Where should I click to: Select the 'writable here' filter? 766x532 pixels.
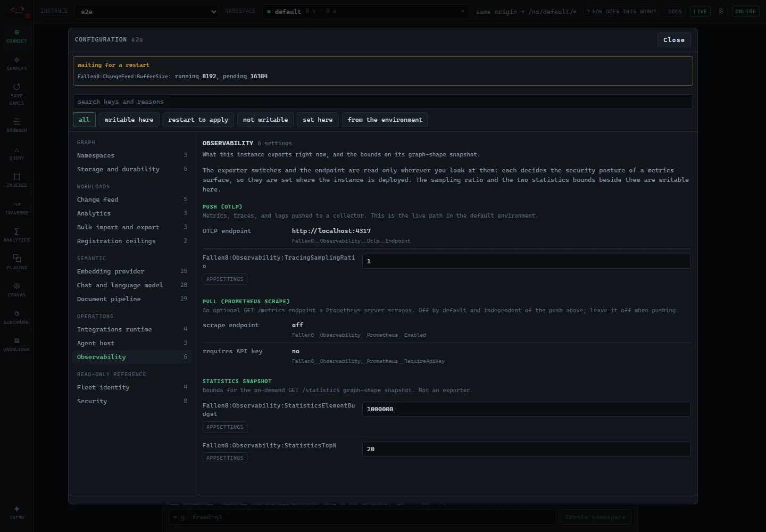(x=129, y=120)
